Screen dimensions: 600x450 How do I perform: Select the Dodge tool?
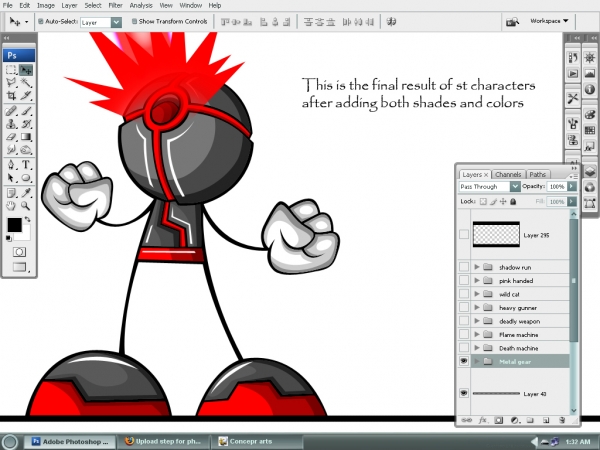[x=26, y=149]
